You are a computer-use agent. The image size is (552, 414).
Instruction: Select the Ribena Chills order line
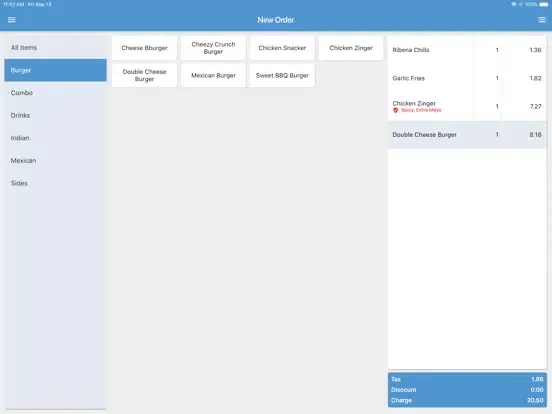(467, 50)
